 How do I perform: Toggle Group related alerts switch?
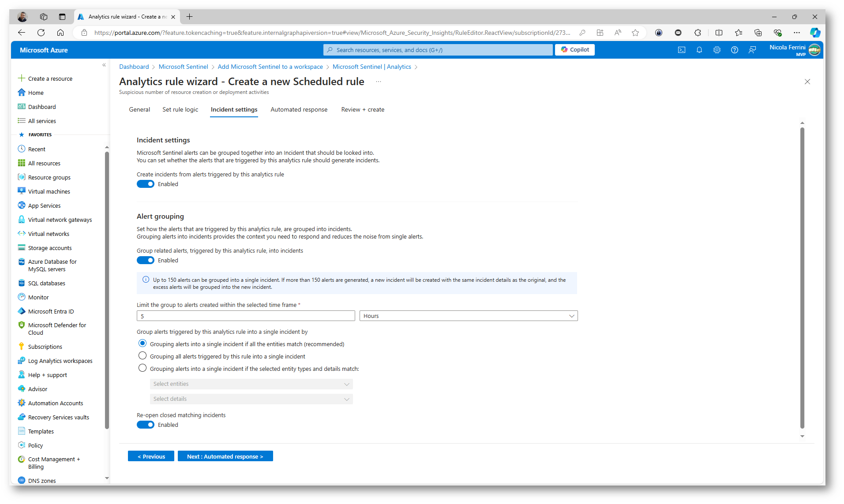[x=146, y=260]
